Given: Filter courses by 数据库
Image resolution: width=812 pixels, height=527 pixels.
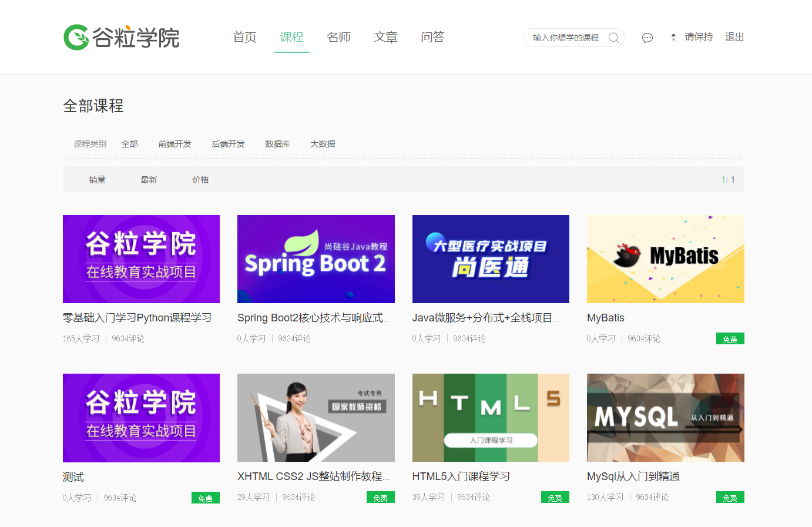Looking at the screenshot, I should coord(278,144).
